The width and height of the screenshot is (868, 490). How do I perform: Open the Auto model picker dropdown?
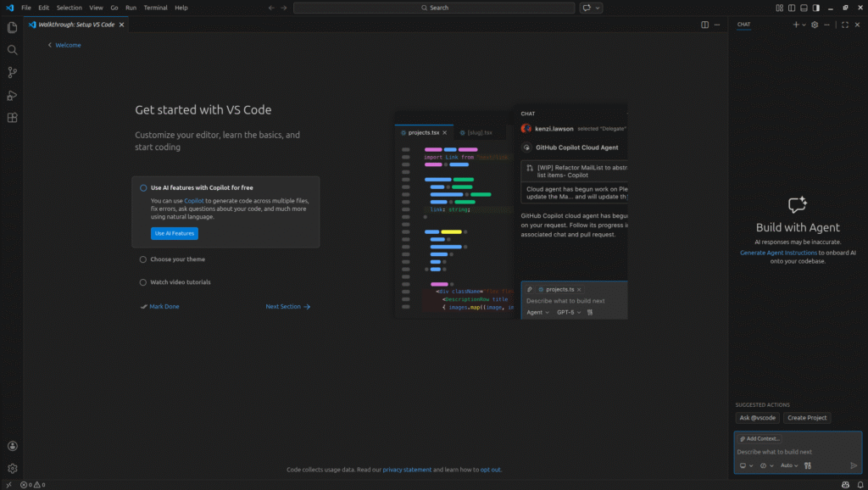(788, 465)
